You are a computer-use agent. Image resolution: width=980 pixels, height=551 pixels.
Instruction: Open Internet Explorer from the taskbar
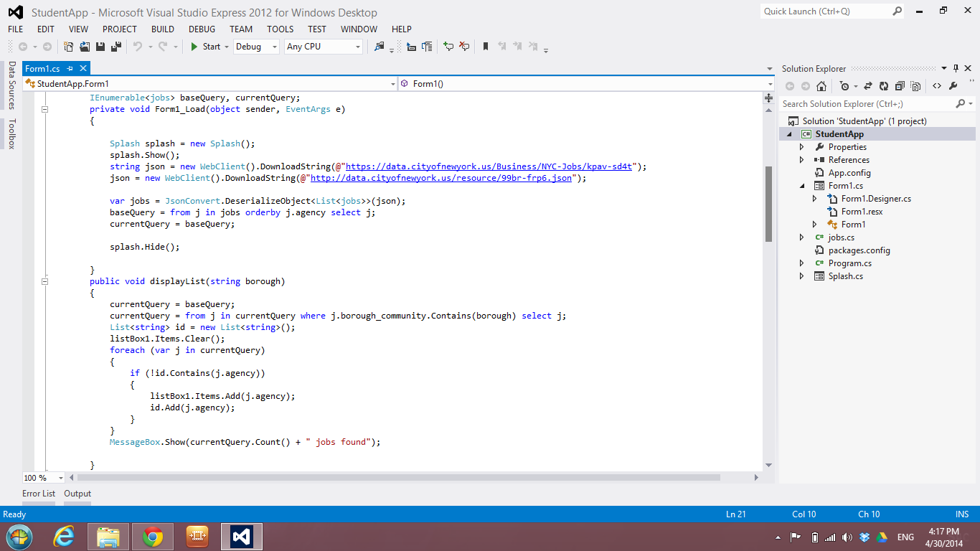pyautogui.click(x=64, y=537)
